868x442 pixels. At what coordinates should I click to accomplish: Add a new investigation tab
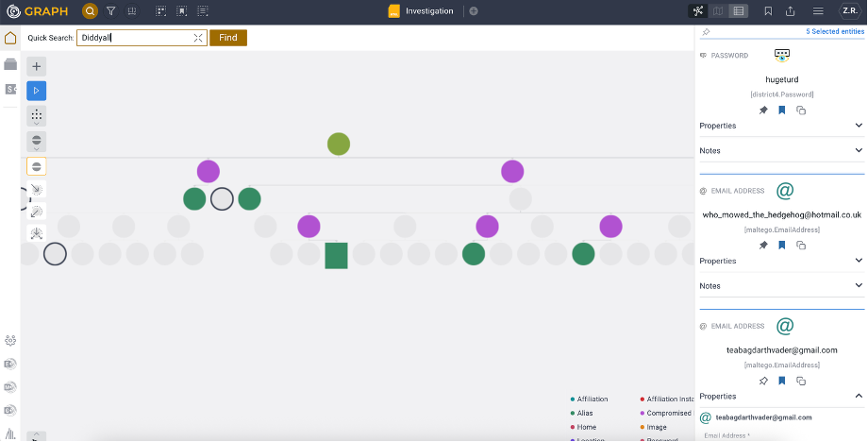tap(474, 11)
